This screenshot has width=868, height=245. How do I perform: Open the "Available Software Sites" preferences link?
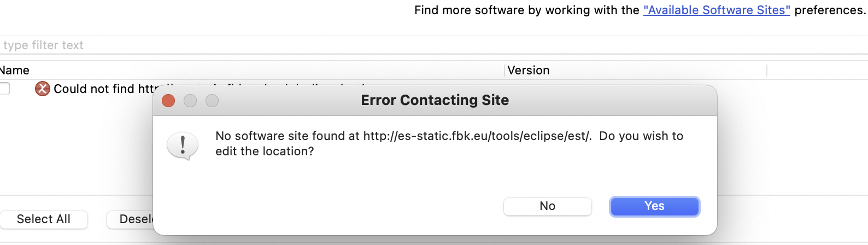point(717,10)
